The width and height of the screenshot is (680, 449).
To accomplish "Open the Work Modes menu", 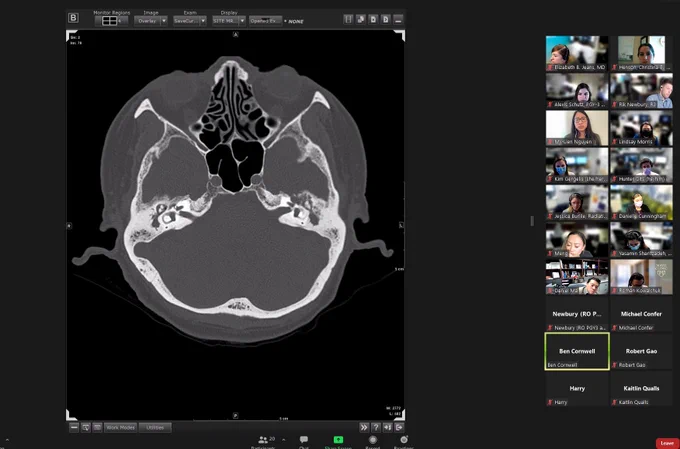I will 121,427.
